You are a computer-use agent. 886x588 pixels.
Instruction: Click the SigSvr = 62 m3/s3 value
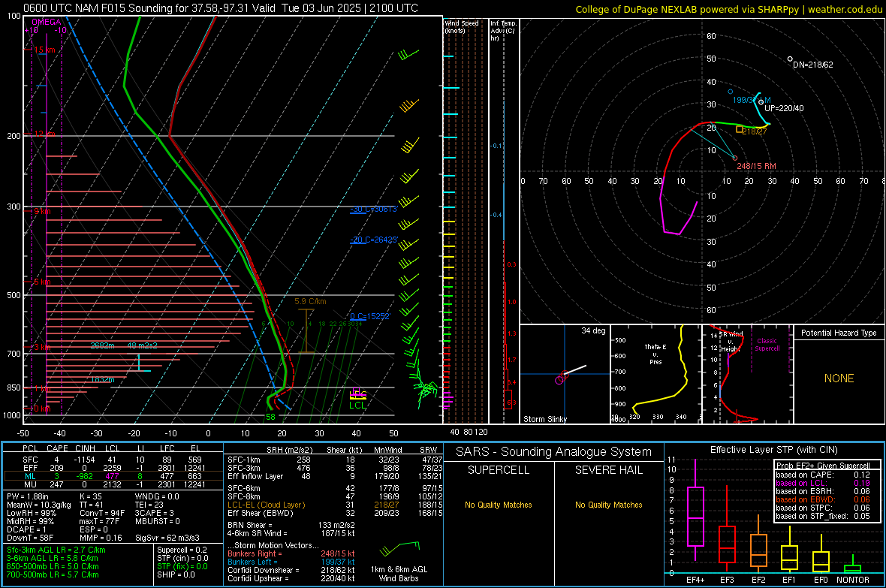point(167,538)
